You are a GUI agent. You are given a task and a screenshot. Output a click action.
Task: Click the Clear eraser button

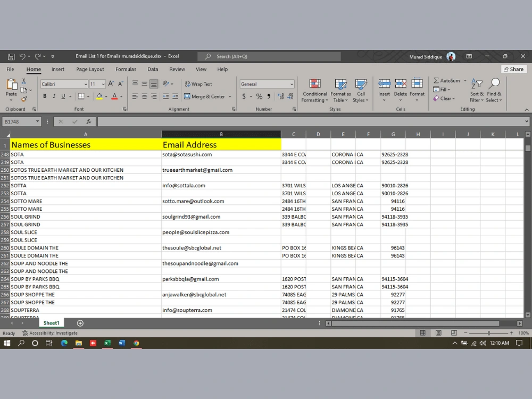pos(444,98)
